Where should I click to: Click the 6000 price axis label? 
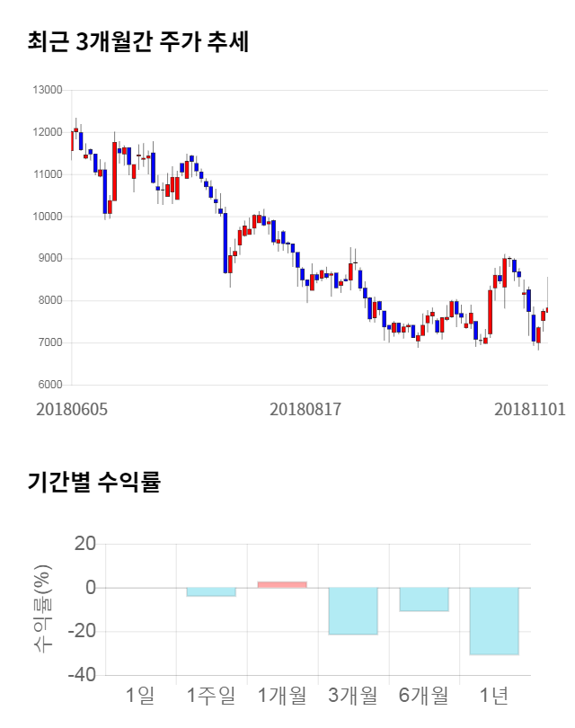(49, 385)
